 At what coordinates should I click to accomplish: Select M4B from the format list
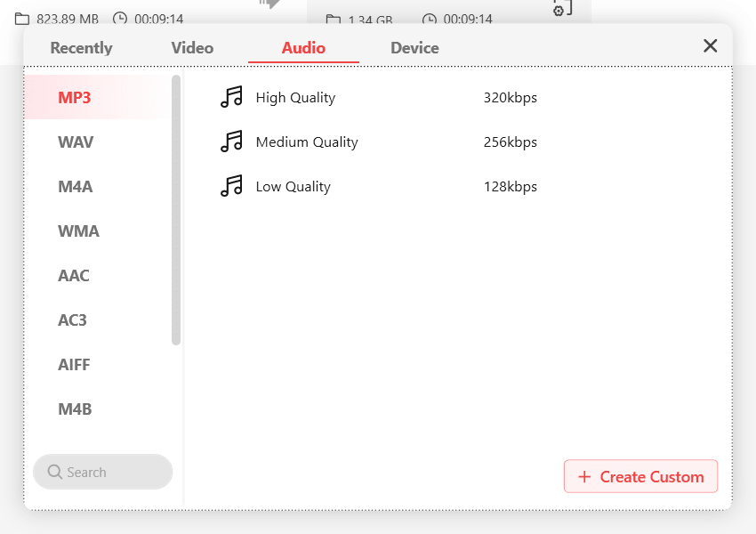coord(98,409)
